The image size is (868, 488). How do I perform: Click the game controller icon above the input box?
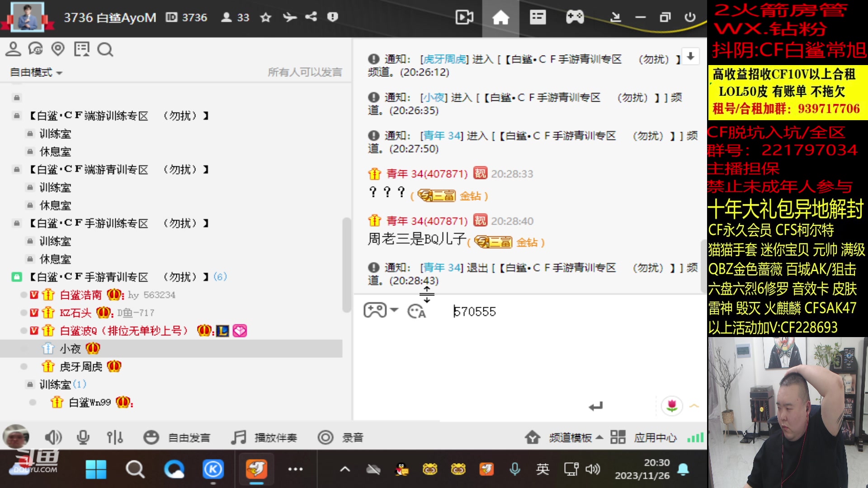pos(375,310)
